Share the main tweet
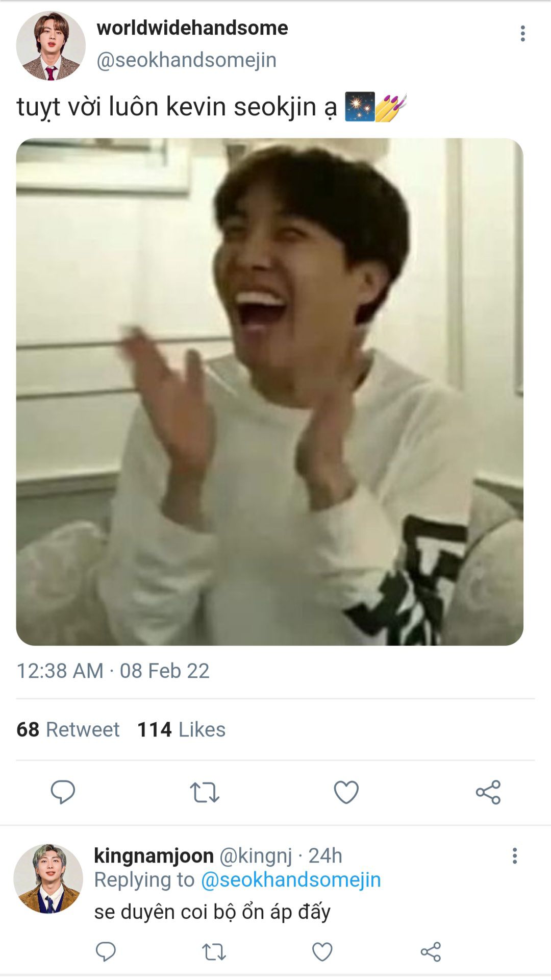 [x=488, y=792]
